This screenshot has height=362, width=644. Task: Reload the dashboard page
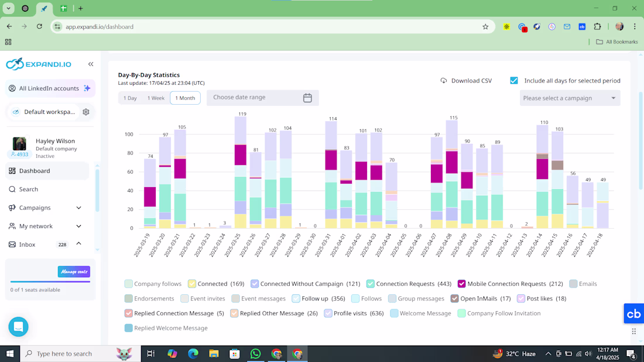click(39, 27)
